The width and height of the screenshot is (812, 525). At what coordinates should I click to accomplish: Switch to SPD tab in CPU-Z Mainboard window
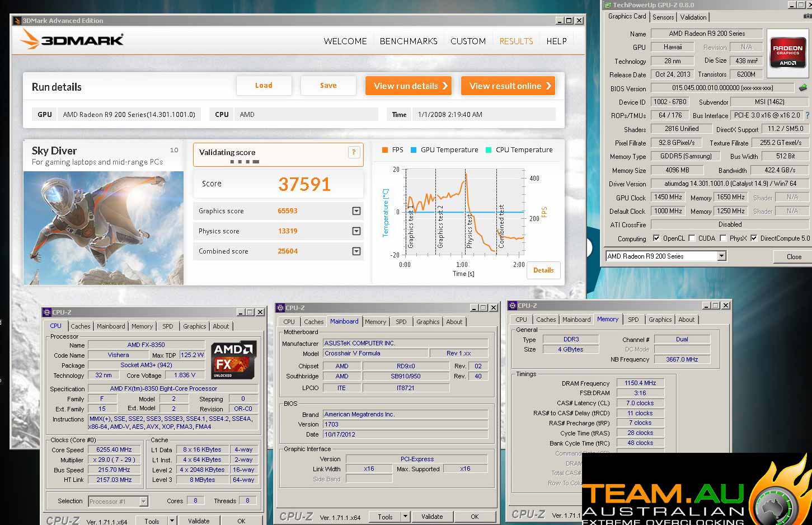(x=401, y=322)
